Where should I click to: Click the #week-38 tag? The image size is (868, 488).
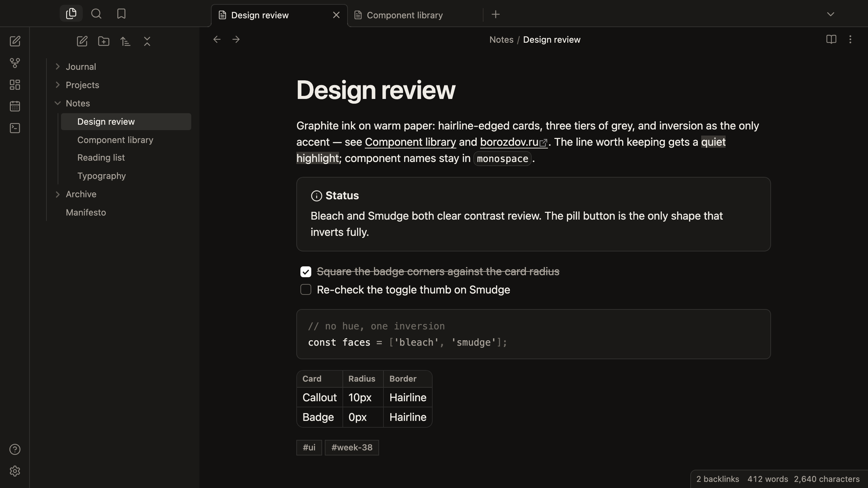pyautogui.click(x=352, y=447)
